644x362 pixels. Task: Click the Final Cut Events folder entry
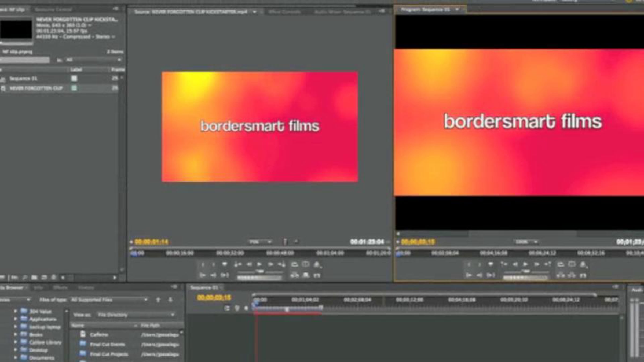(107, 344)
